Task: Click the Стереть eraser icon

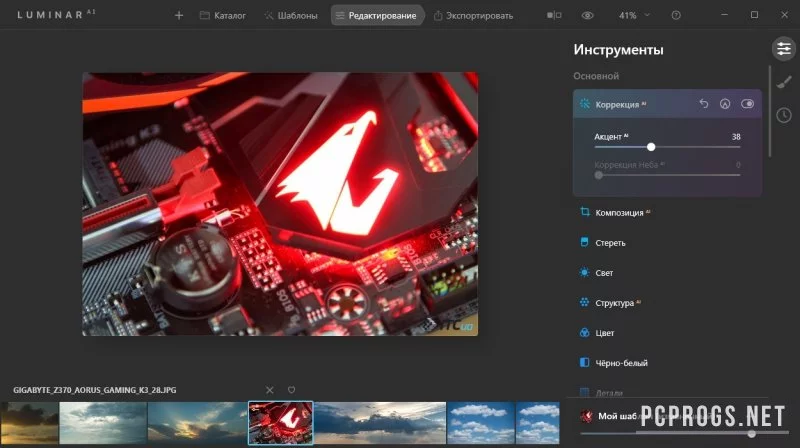Action: pos(585,242)
